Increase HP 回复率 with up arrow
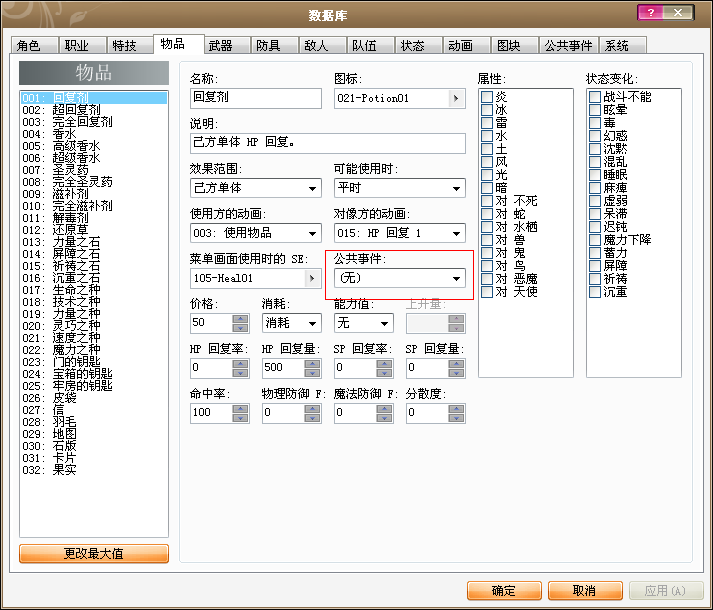This screenshot has height=610, width=713. (241, 364)
